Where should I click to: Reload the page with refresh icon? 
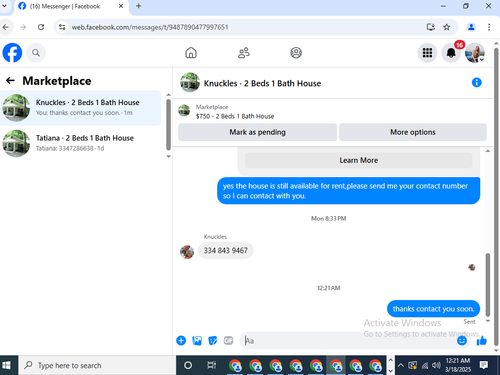click(x=41, y=27)
